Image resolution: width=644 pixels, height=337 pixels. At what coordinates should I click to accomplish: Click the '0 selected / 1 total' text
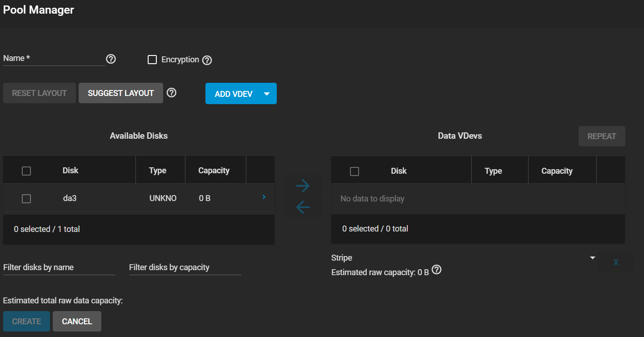coord(47,229)
